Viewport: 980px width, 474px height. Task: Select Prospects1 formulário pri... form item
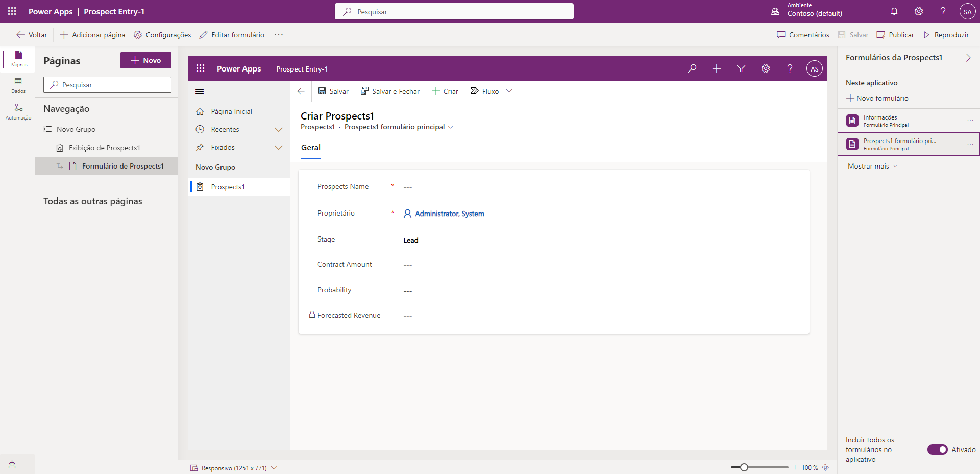coord(909,144)
